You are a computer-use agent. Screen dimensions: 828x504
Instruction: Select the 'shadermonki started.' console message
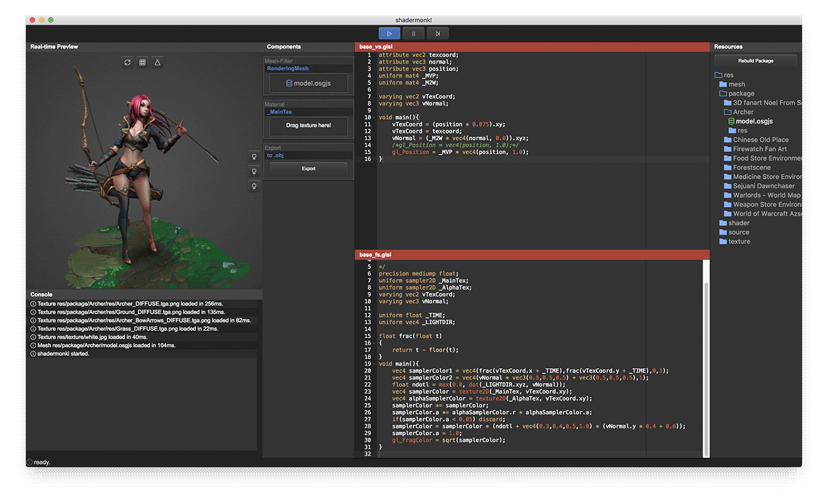pyautogui.click(x=142, y=354)
